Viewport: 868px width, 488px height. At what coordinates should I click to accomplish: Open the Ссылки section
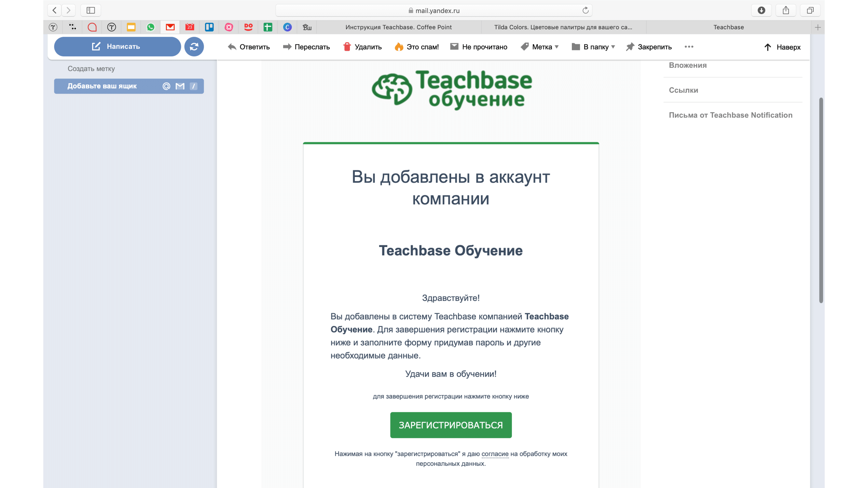[x=683, y=90]
